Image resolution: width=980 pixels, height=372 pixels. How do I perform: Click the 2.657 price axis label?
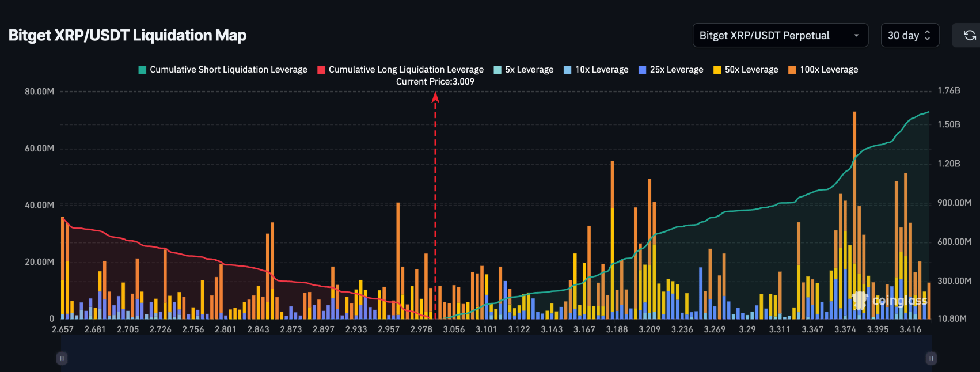point(63,329)
